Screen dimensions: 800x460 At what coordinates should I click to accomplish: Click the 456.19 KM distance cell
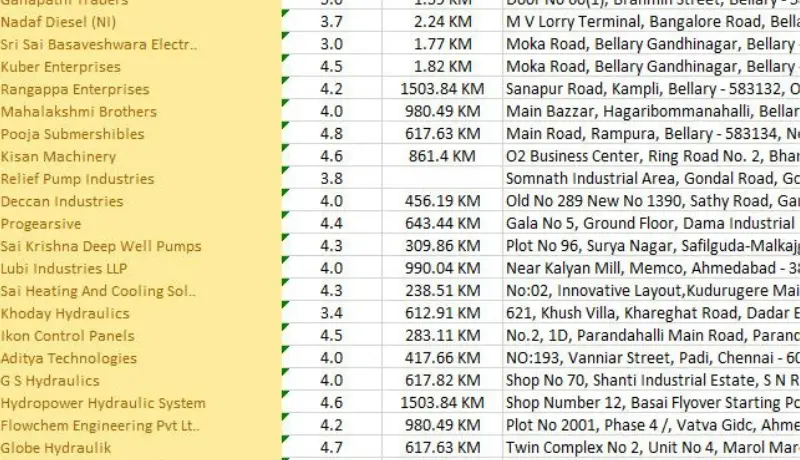click(x=442, y=201)
